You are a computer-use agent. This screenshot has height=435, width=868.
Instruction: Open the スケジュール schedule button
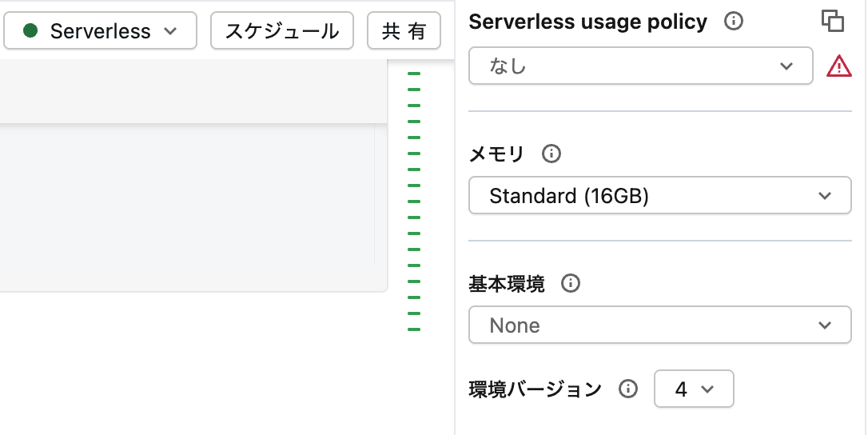click(282, 30)
